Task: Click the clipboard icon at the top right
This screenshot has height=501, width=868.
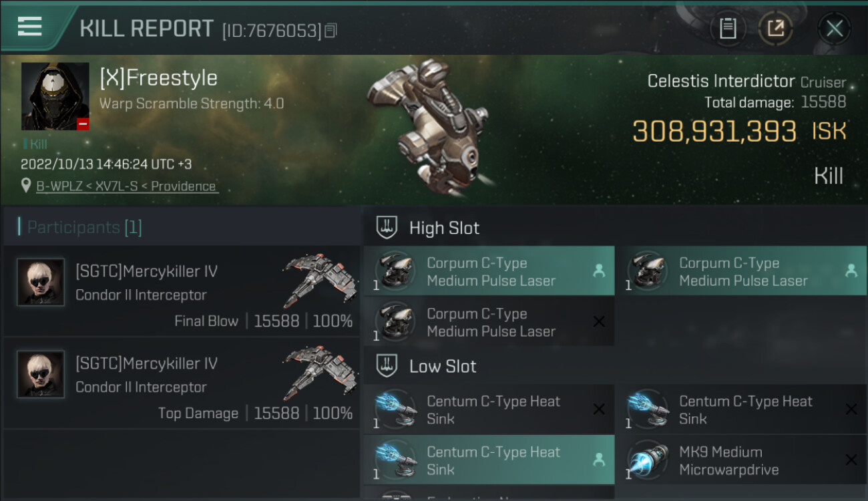Action: click(728, 29)
